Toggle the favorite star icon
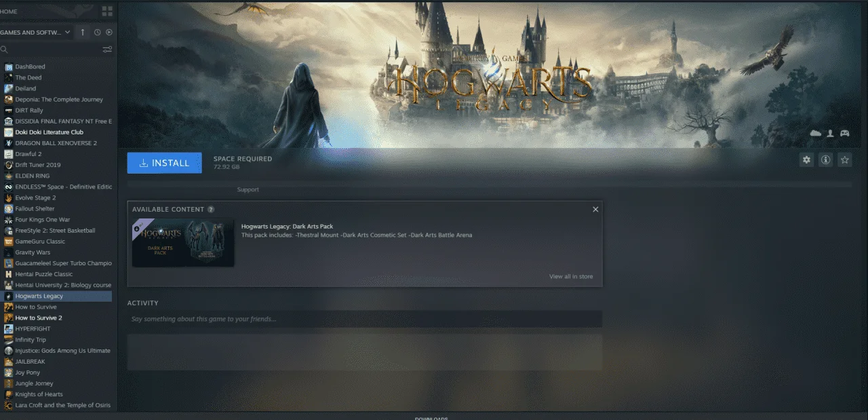Viewport: 868px width, 420px height. tap(844, 160)
